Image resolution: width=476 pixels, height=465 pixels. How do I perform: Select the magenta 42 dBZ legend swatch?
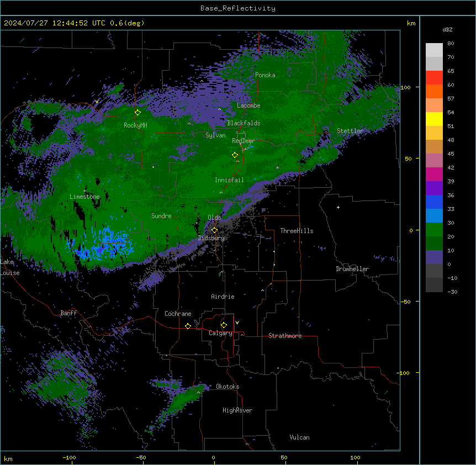[x=434, y=174]
